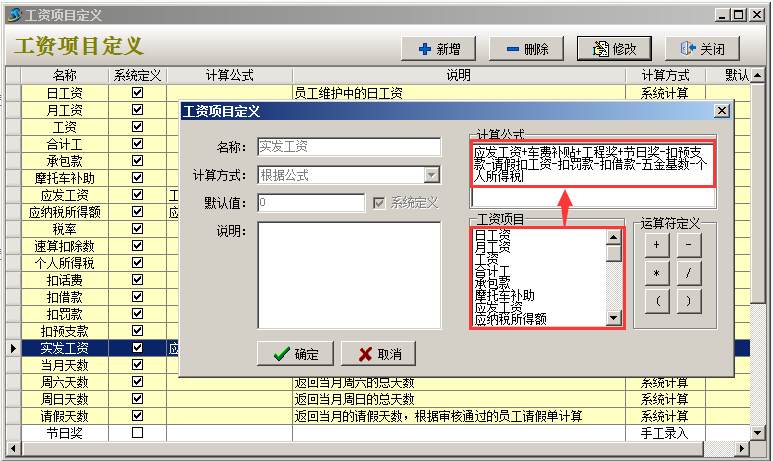
Task: Open the 计算方式 dropdown
Action: (432, 175)
